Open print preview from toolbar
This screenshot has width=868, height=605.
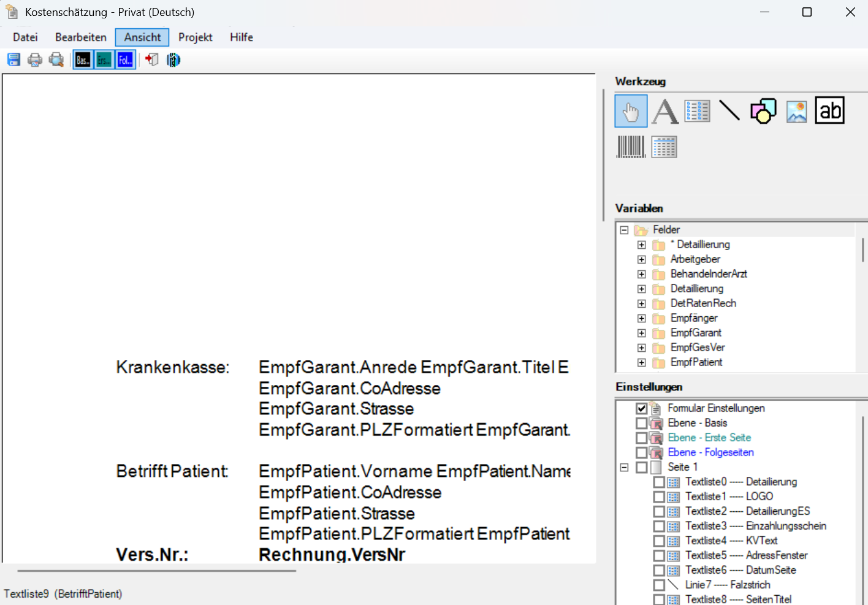(56, 59)
